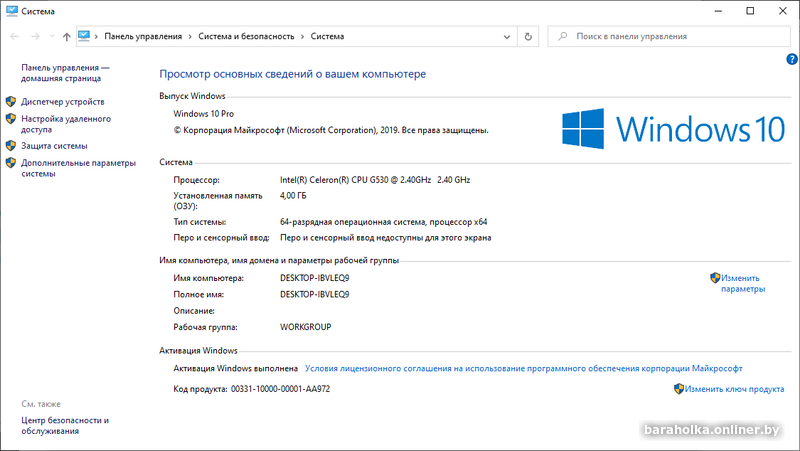The height and width of the screenshot is (451, 800).
Task: Click shield icon next to Изменить ключ продукта
Action: [x=679, y=389]
